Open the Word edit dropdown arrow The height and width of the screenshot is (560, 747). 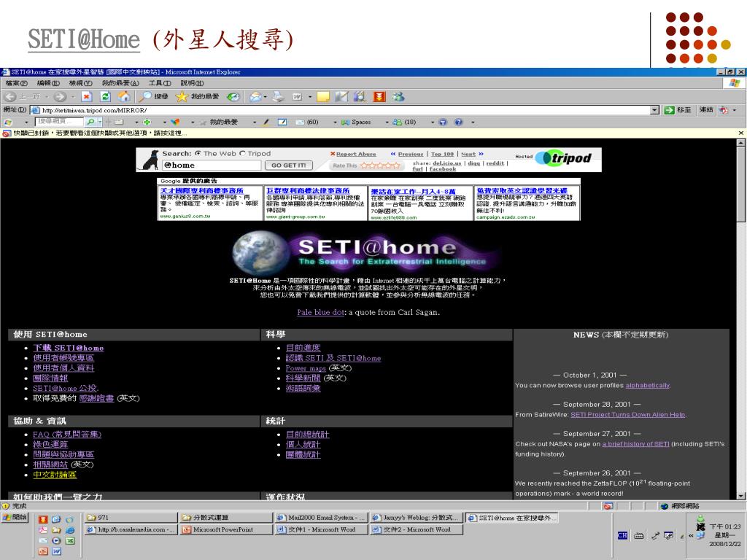tap(309, 97)
